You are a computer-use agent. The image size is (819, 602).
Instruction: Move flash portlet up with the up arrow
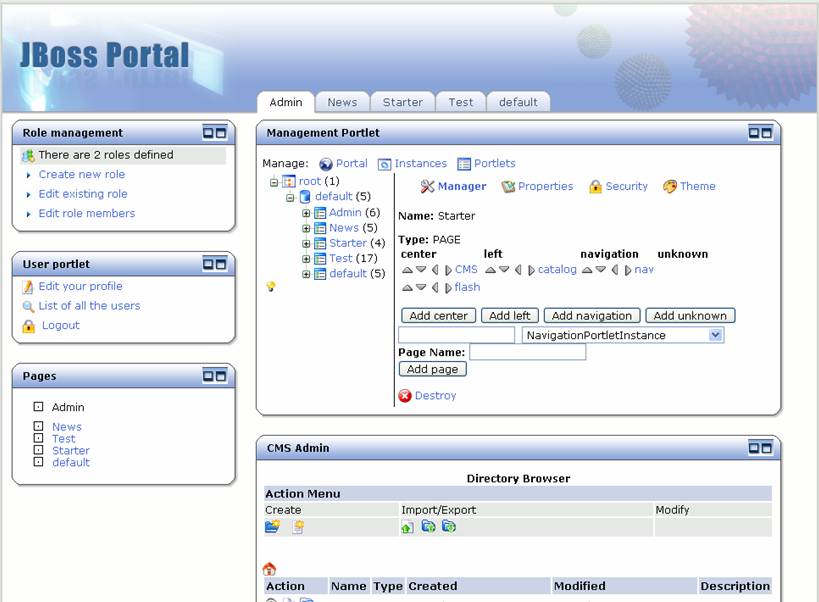point(407,288)
